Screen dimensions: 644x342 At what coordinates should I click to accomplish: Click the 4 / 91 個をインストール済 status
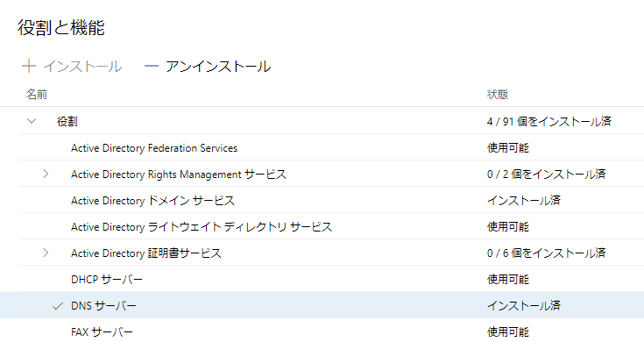pyautogui.click(x=549, y=121)
